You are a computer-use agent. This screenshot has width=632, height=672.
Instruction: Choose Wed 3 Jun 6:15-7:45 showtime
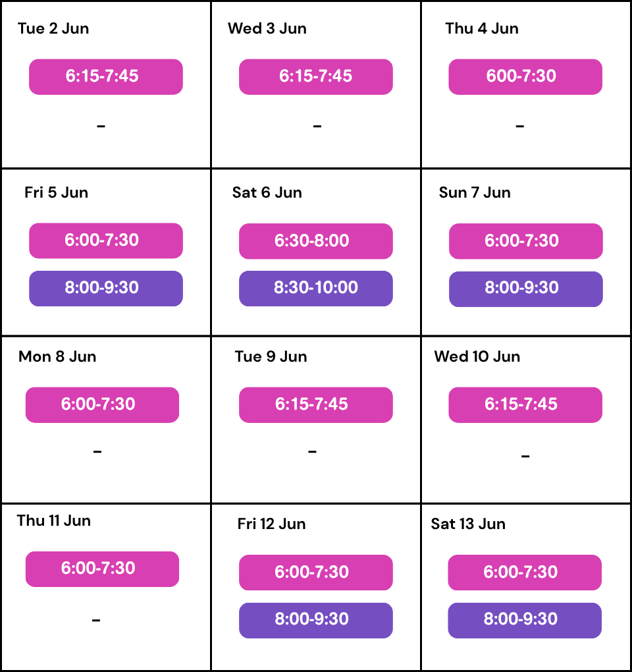(315, 76)
